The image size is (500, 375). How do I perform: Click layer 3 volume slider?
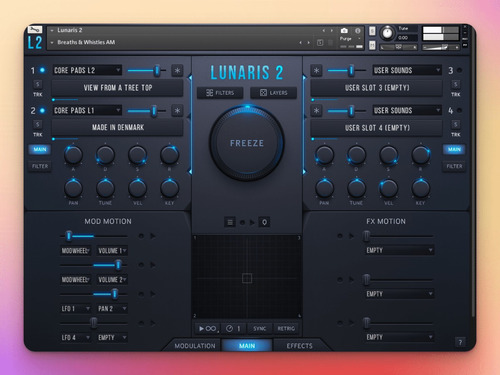click(347, 70)
